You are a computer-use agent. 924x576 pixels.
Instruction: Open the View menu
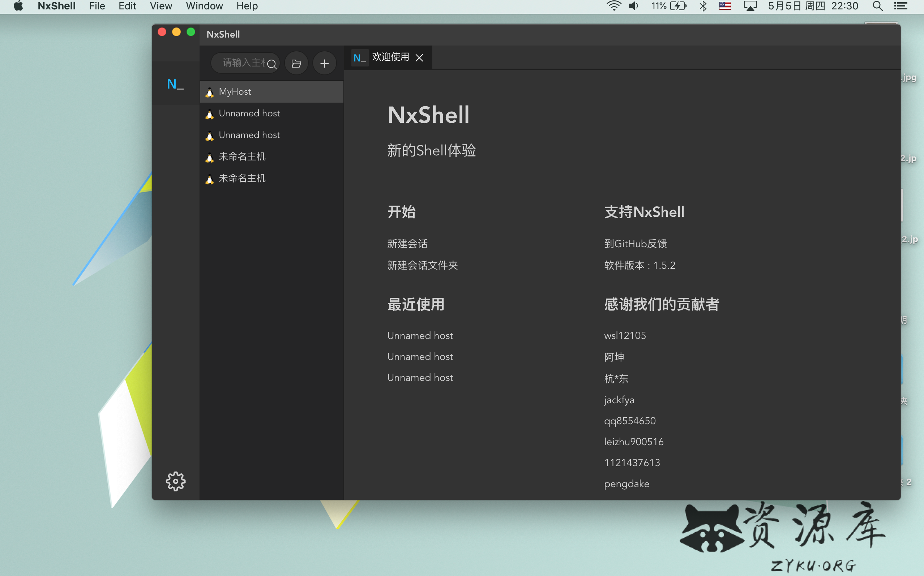(x=161, y=6)
